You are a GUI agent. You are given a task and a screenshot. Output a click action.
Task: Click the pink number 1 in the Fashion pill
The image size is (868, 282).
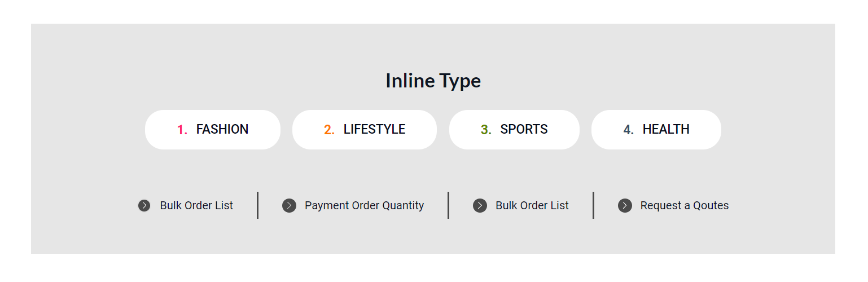point(182,130)
